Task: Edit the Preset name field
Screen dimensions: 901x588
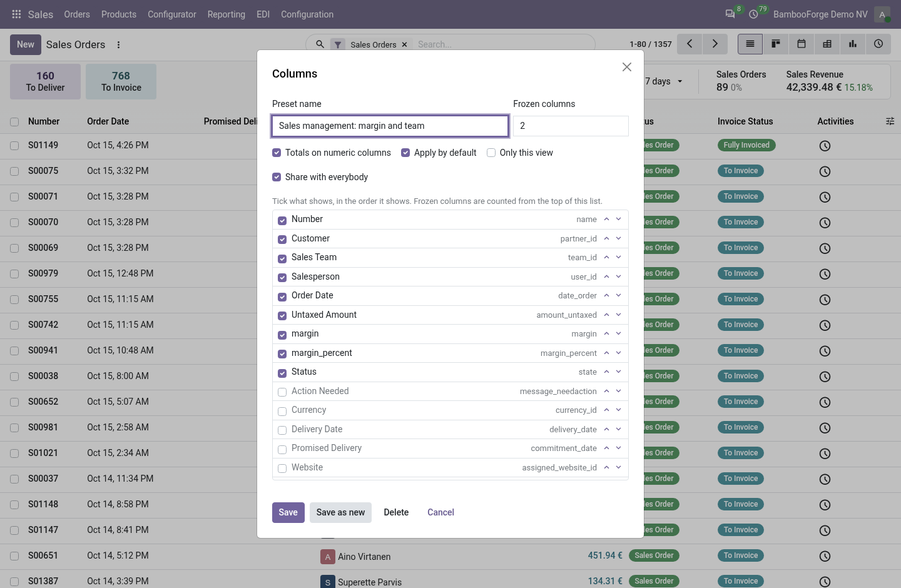Action: [390, 126]
